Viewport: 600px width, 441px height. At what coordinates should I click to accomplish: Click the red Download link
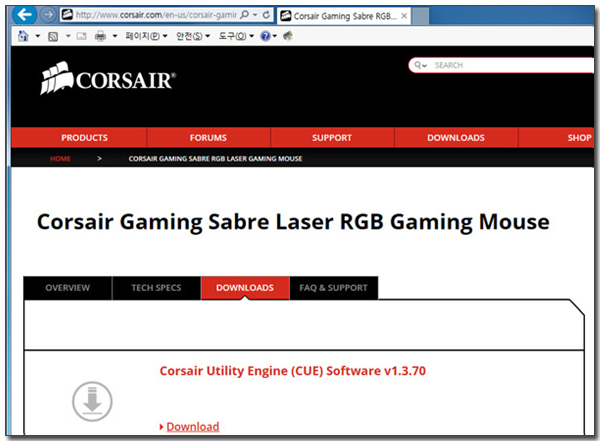coord(193,426)
